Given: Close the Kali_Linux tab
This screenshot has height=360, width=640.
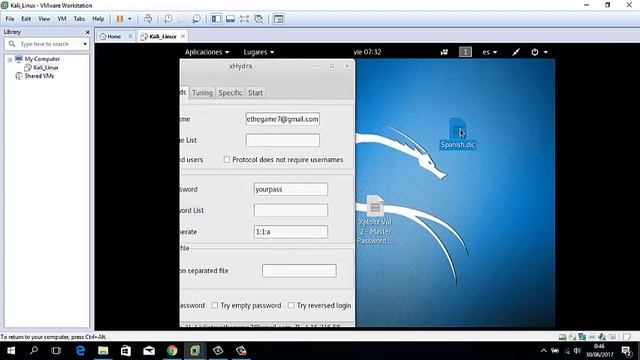Looking at the screenshot, I should (x=183, y=36).
